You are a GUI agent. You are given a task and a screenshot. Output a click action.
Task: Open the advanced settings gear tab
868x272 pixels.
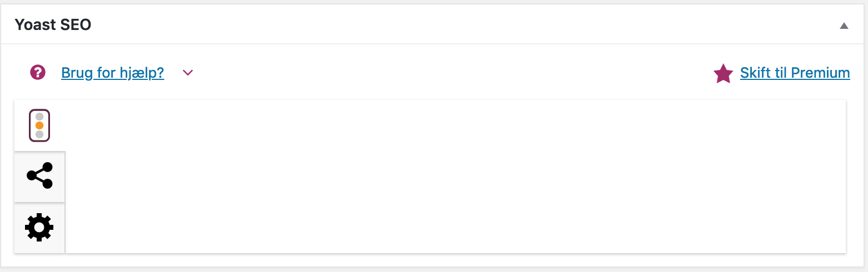pos(39,228)
